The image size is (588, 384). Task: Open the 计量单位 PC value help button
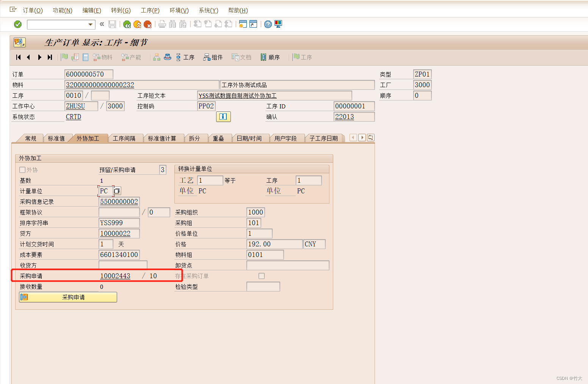coord(117,191)
